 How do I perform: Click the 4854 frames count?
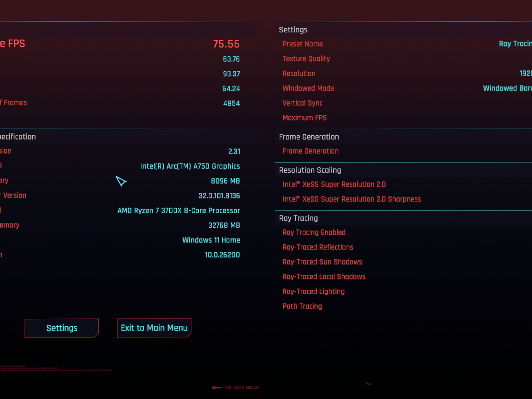(x=231, y=104)
